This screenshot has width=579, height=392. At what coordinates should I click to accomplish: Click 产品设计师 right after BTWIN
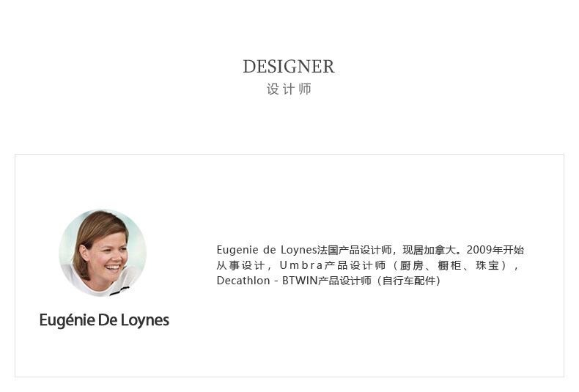(344, 281)
